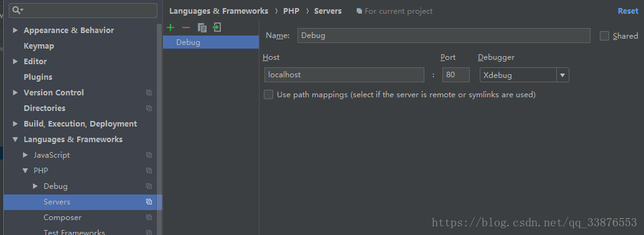Expand the Debug node under PHP
Screen dimensions: 644x235
(x=35, y=186)
